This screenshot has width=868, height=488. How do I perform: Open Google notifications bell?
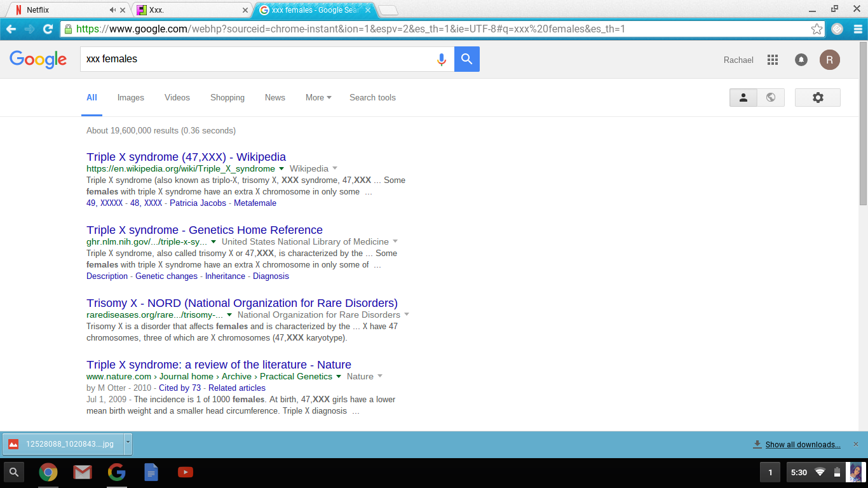[x=801, y=60]
